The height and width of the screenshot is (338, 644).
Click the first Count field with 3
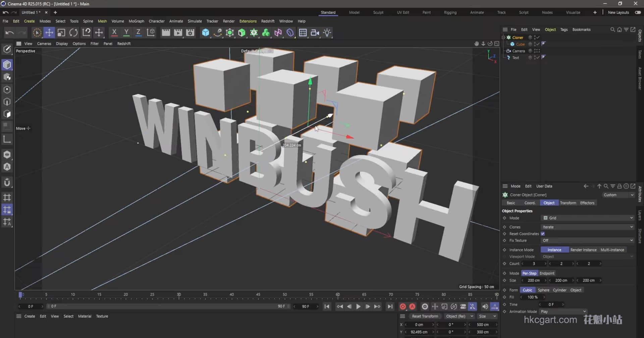pos(534,264)
